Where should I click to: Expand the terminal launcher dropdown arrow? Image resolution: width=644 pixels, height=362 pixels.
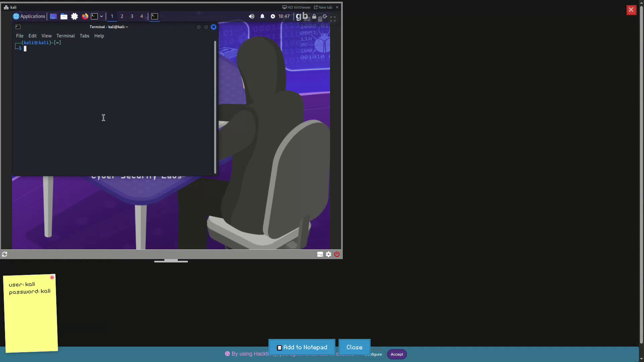point(101,16)
